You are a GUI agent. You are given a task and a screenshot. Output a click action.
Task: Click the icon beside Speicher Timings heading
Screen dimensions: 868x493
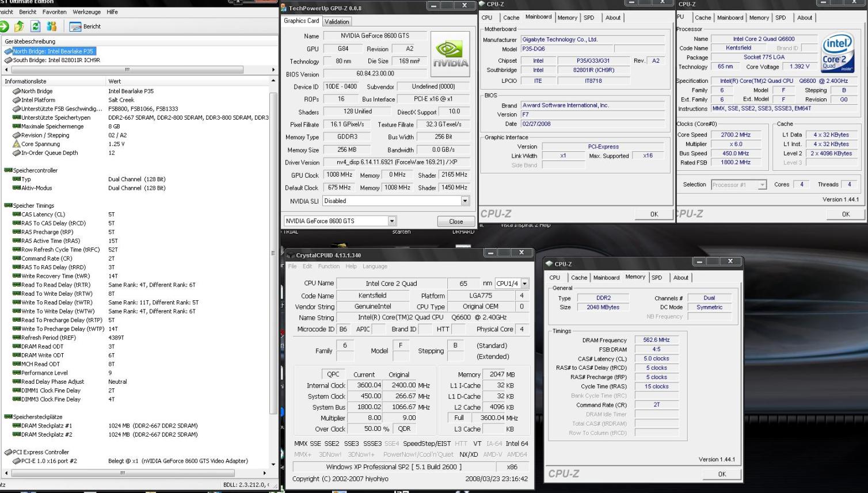pos(8,205)
